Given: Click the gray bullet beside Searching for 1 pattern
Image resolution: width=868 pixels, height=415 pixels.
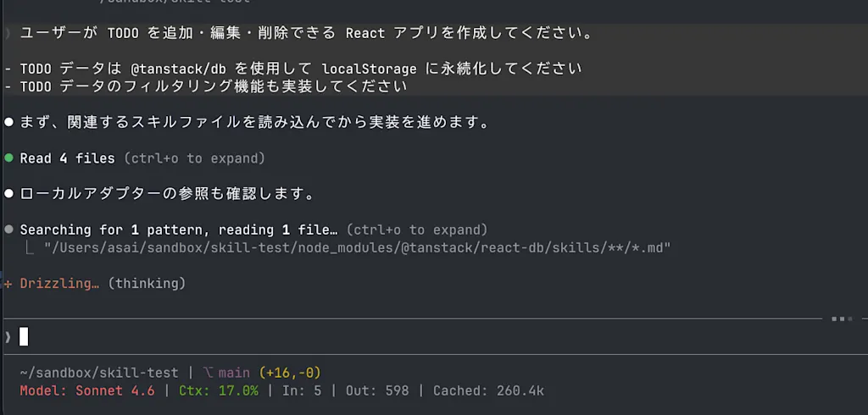Looking at the screenshot, I should pos(8,229).
